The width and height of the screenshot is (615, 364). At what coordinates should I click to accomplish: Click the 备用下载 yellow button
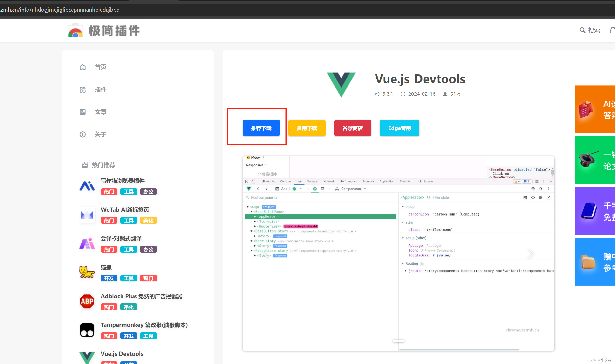[x=307, y=128]
